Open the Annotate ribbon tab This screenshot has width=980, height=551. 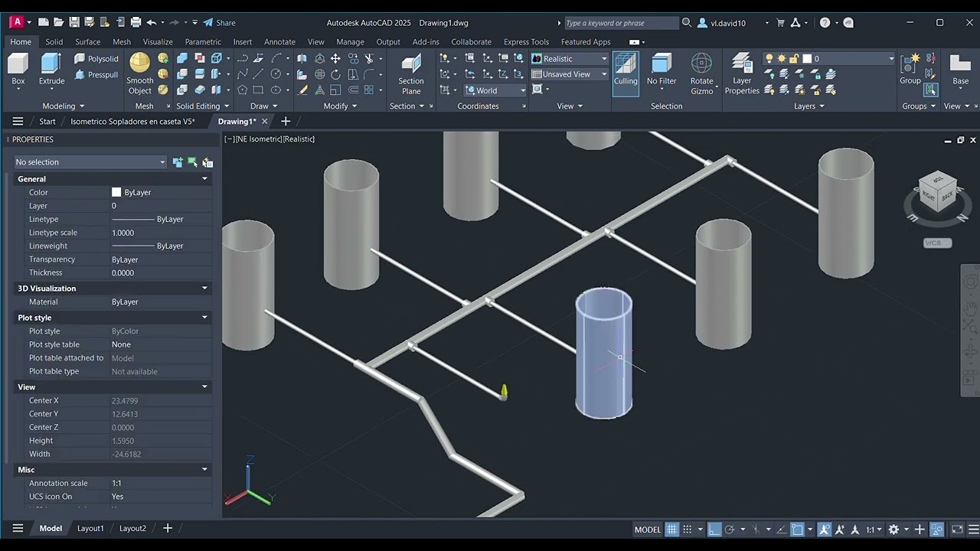(279, 42)
